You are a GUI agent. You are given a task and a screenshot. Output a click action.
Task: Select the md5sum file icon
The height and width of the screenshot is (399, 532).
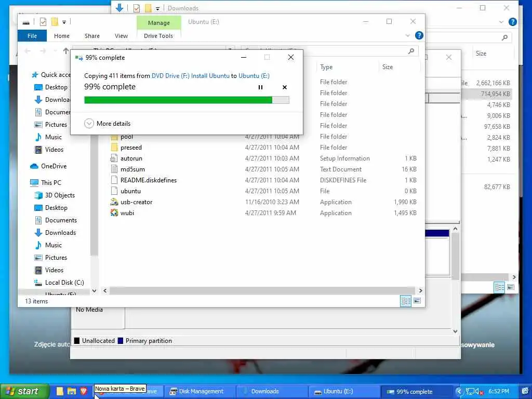click(114, 169)
